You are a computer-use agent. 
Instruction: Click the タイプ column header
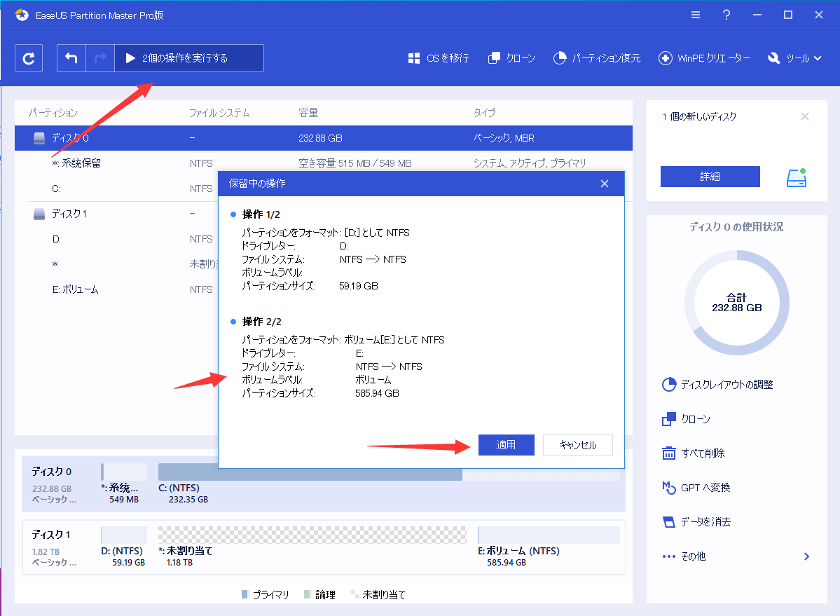(483, 113)
